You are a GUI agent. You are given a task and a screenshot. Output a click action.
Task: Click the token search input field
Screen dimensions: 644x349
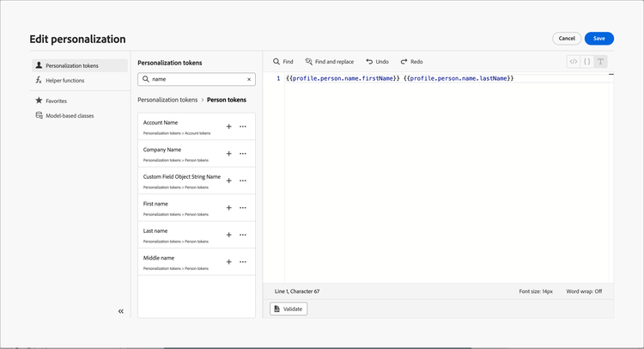[x=196, y=79]
